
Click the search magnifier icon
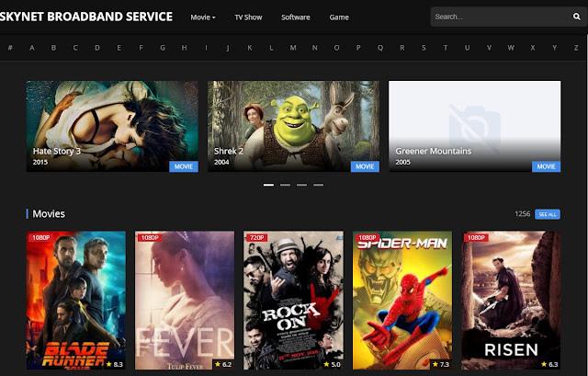click(x=576, y=17)
